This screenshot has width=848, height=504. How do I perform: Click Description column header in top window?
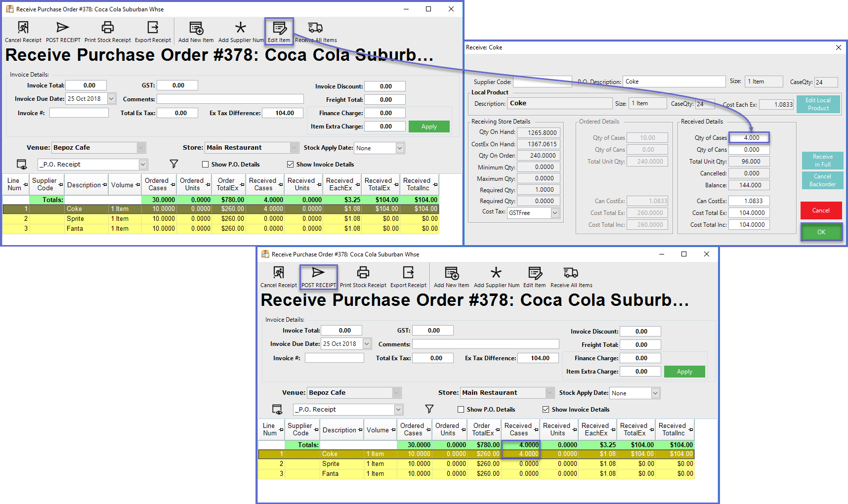coord(87,185)
